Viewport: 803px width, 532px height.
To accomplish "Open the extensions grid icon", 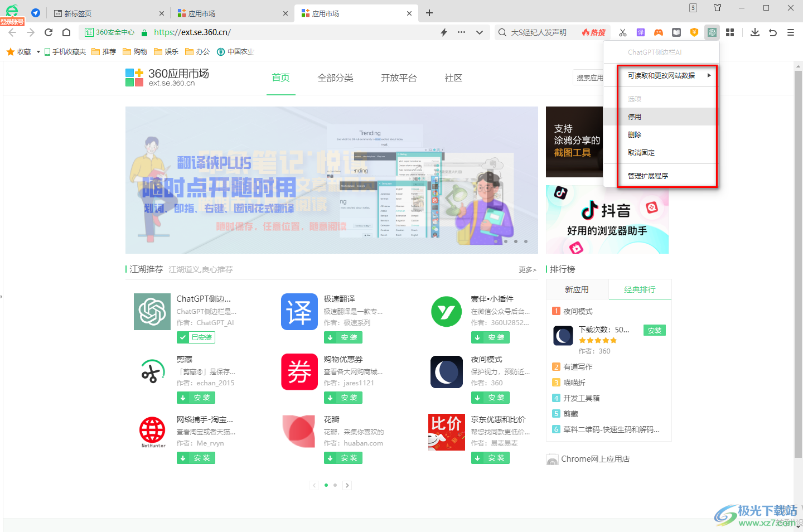I will 730,32.
